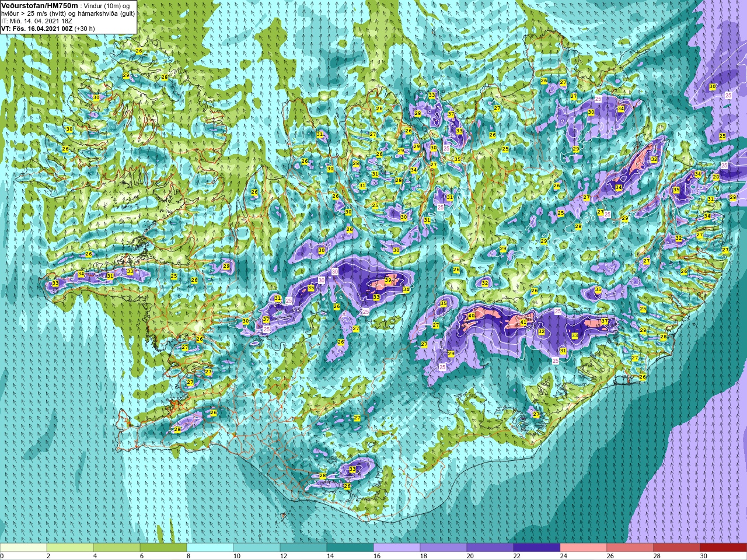Select the light lavender 16–18 legend swatch
The height and width of the screenshot is (560, 747).
pyautogui.click(x=397, y=548)
